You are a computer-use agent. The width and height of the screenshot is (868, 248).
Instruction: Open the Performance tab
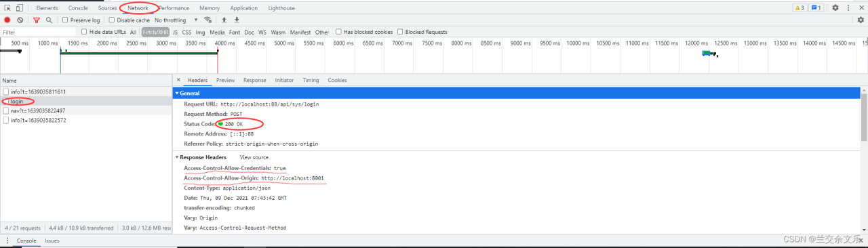tap(174, 8)
